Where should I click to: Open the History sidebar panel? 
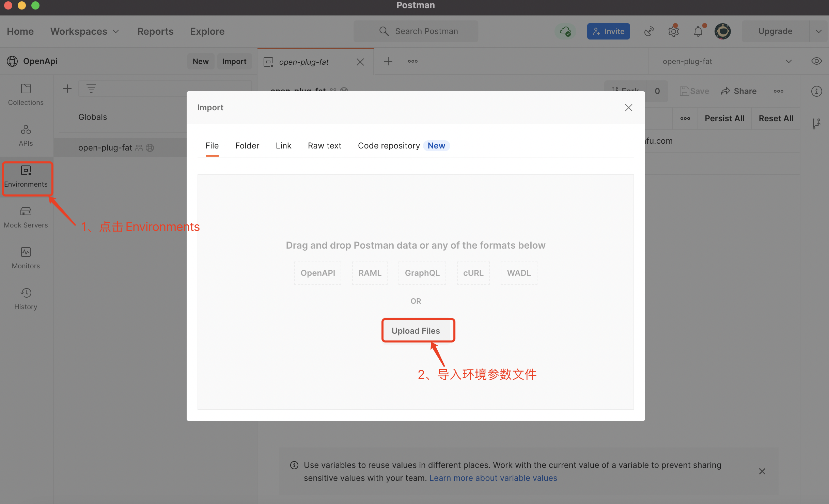click(x=26, y=299)
